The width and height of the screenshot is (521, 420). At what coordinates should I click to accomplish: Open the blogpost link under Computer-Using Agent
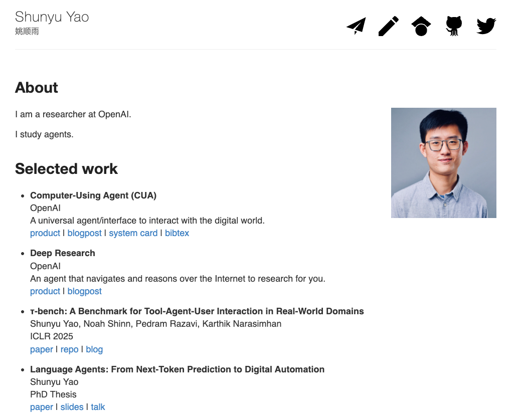point(84,233)
